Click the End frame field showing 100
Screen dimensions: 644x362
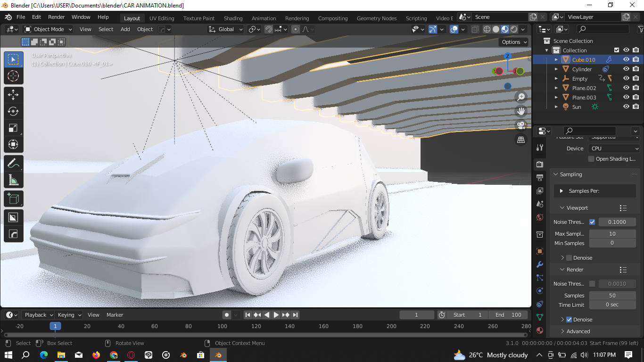click(x=508, y=315)
